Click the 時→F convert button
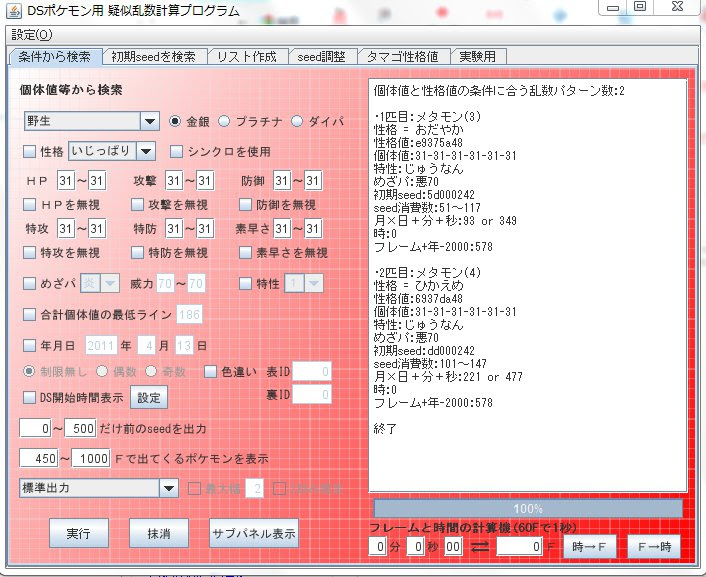This screenshot has height=577, width=706. [588, 546]
